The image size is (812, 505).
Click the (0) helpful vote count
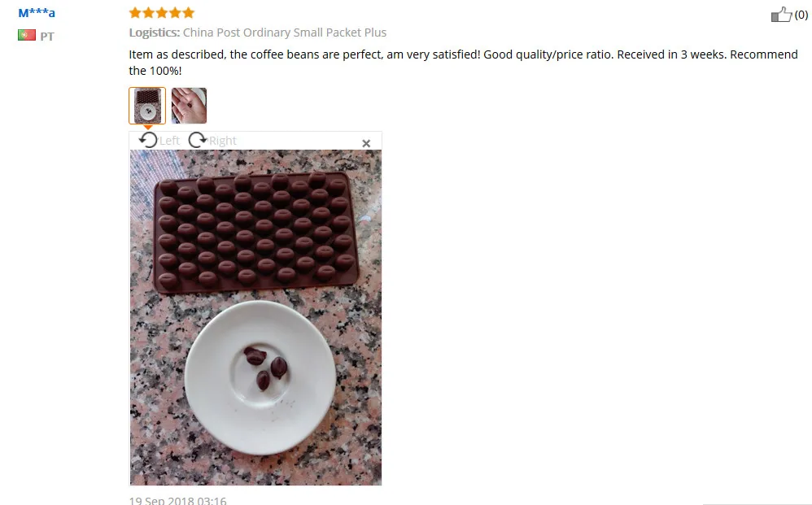(801, 15)
